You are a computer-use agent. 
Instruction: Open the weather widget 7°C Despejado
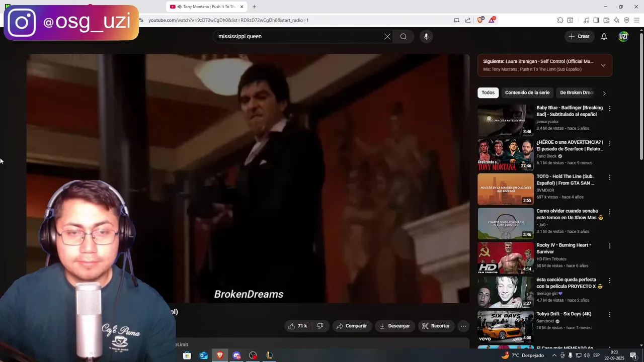pos(522,355)
